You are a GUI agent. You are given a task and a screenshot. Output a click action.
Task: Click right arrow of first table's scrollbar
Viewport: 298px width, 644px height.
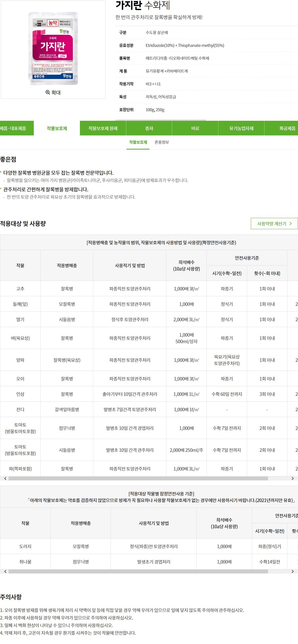292,478
